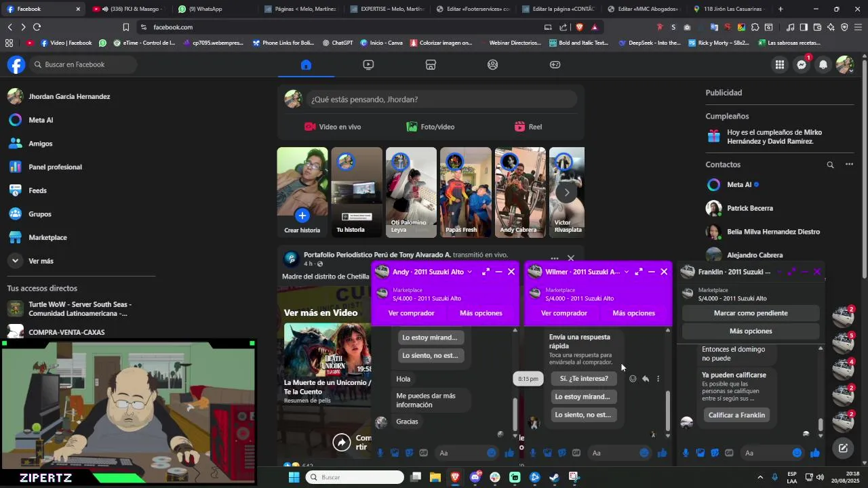Open Contactos options three dots

[x=849, y=165]
